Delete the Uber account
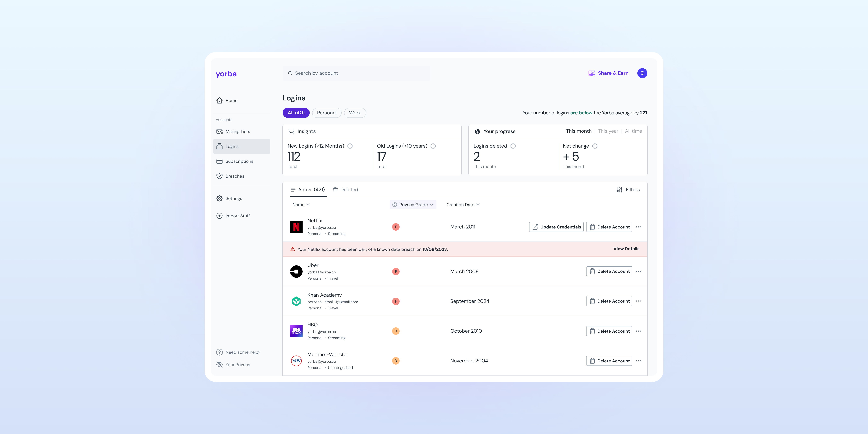 pos(609,271)
